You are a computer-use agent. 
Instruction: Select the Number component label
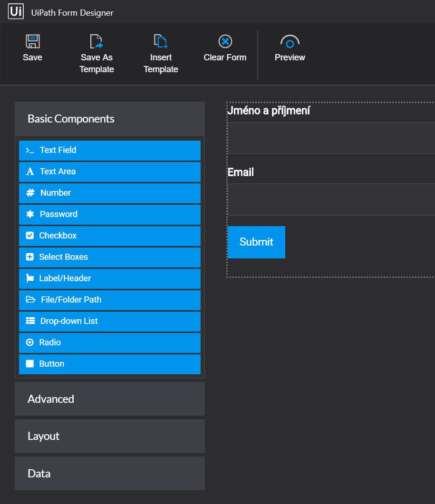tap(55, 192)
